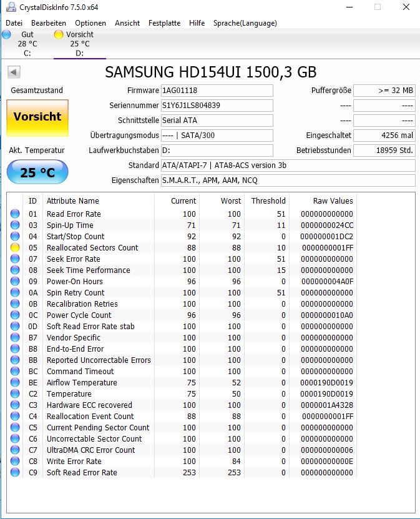Click the 25 °C temperature button

pyautogui.click(x=37, y=172)
